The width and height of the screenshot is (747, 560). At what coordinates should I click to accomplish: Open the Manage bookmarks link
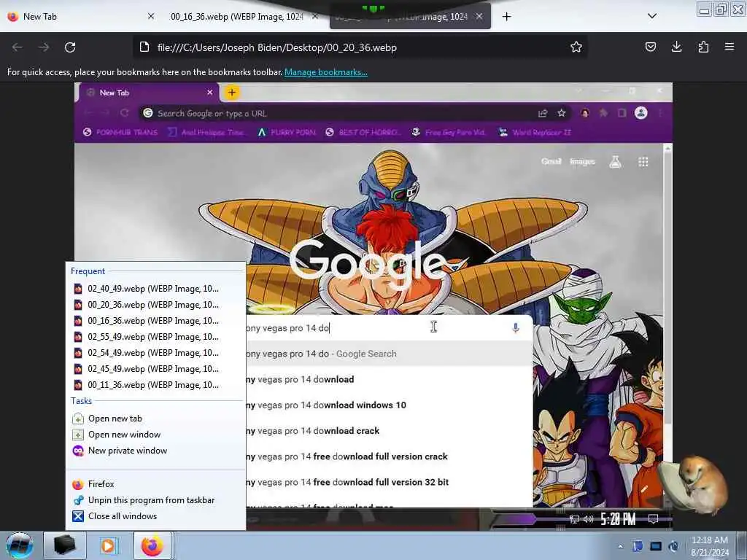(x=326, y=72)
